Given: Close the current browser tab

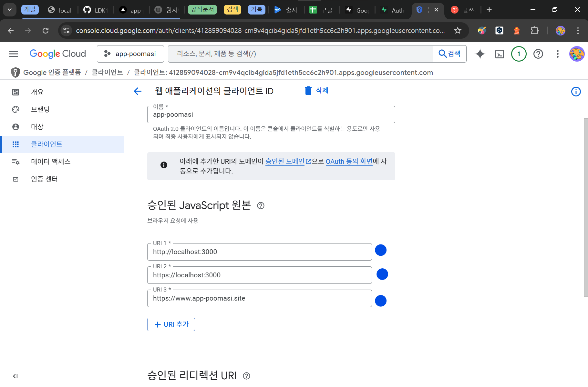Looking at the screenshot, I should 436,10.
